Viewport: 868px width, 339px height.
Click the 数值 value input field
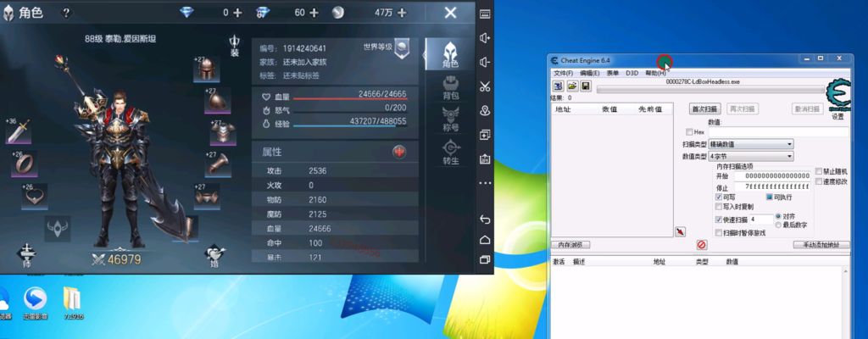[x=778, y=132]
